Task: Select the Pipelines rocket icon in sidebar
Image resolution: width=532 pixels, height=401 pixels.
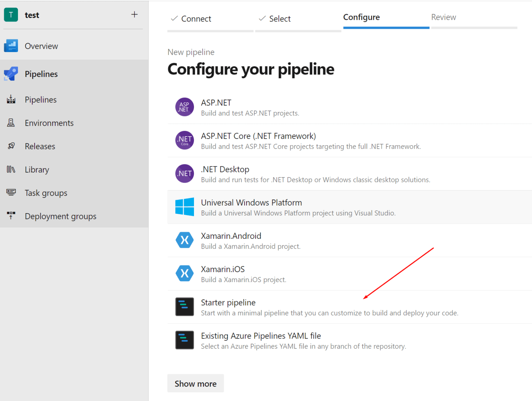Action: (x=11, y=73)
